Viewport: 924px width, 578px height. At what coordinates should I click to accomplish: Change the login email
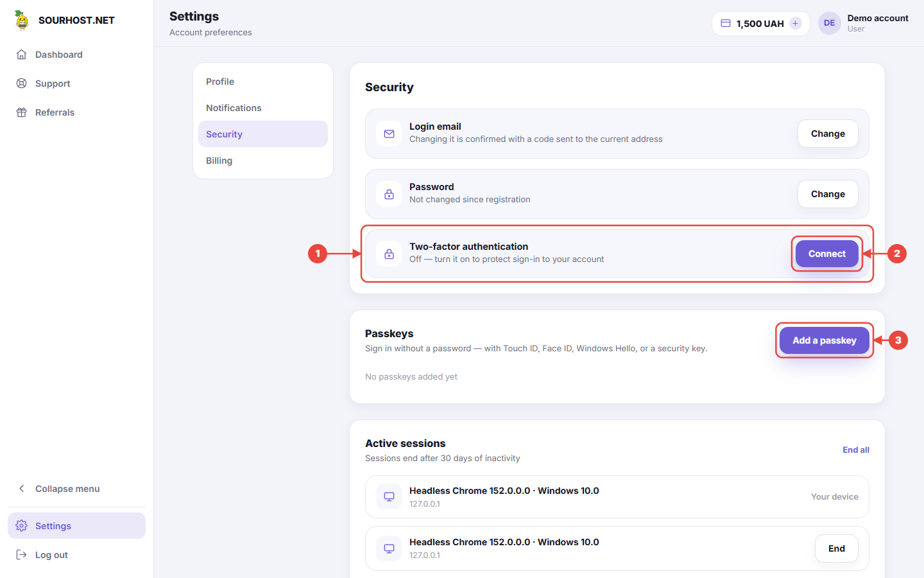(828, 134)
